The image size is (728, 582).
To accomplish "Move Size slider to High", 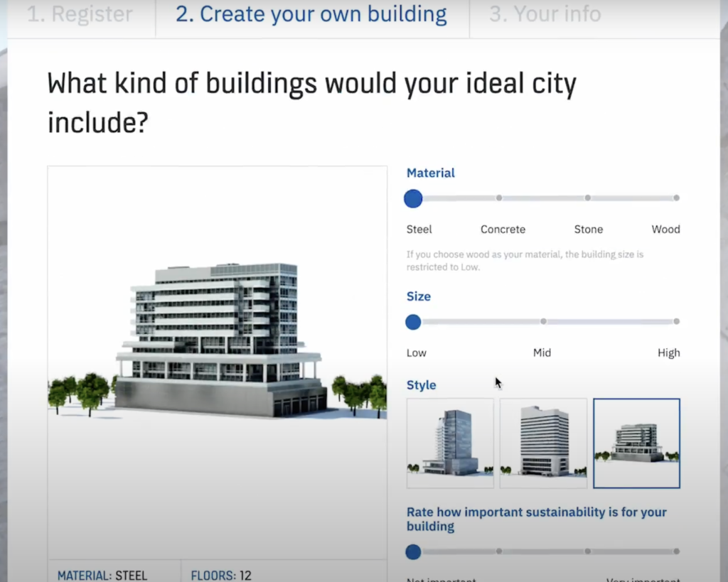I will (675, 321).
